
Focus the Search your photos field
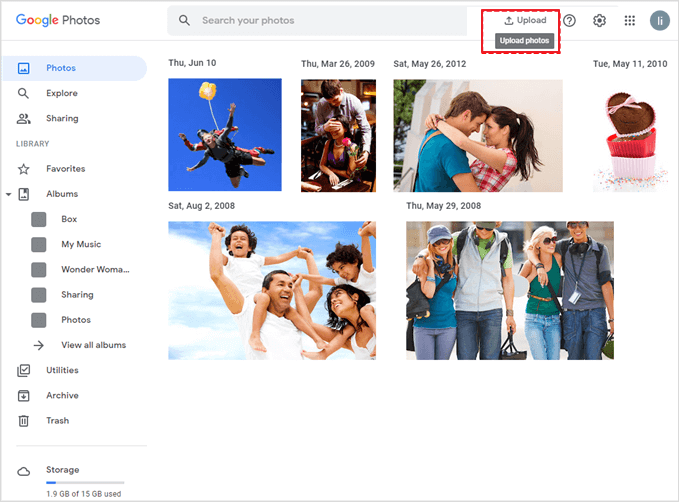320,21
